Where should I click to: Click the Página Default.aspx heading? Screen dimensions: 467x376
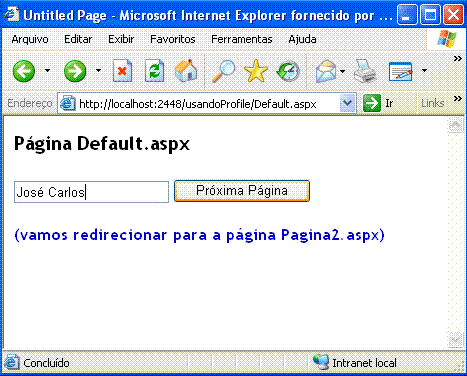(102, 144)
